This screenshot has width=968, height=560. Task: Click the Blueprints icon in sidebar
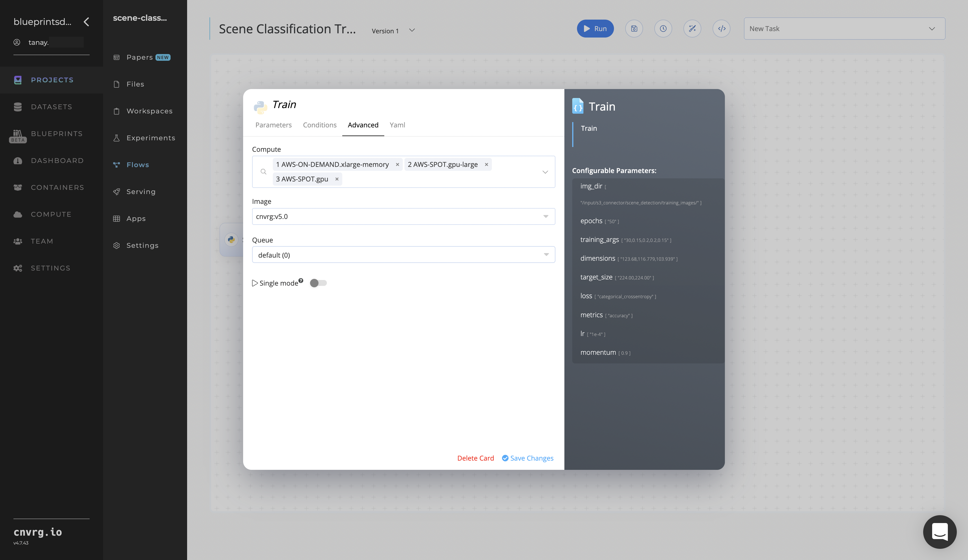click(18, 133)
